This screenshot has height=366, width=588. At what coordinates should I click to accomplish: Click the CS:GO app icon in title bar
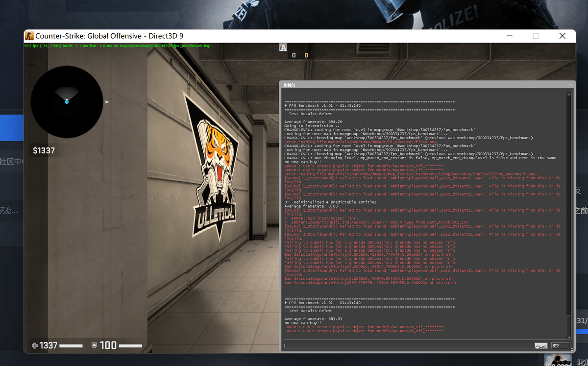[29, 36]
